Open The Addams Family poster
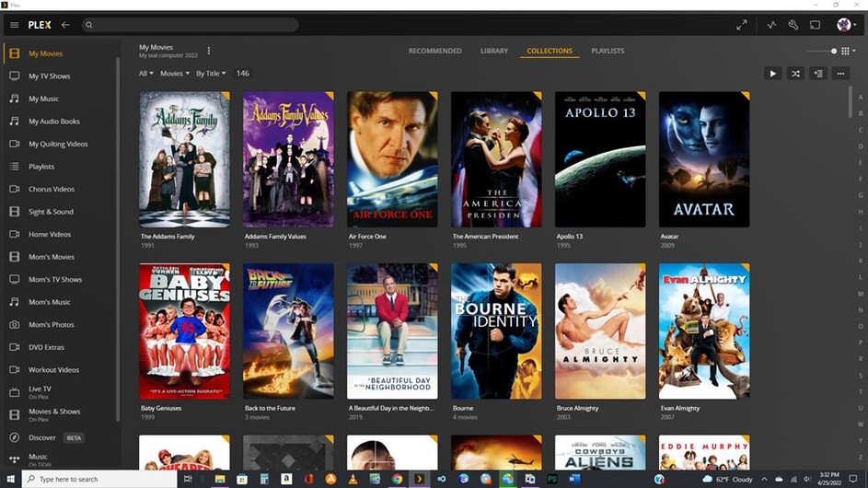This screenshot has width=868, height=488. [184, 159]
